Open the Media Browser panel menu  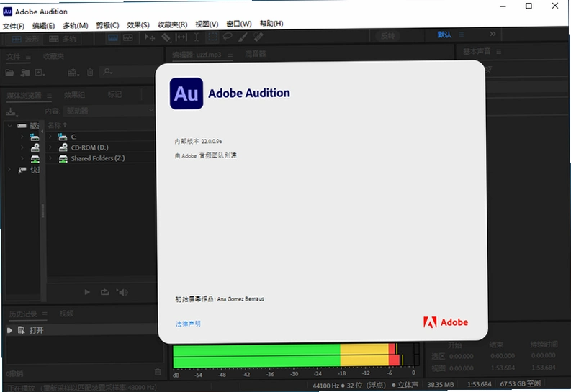[49, 96]
